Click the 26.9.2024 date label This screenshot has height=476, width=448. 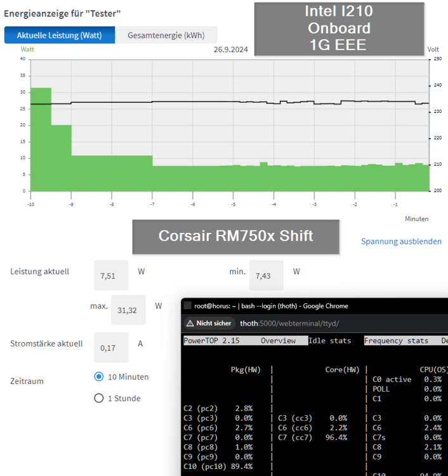pyautogui.click(x=231, y=50)
